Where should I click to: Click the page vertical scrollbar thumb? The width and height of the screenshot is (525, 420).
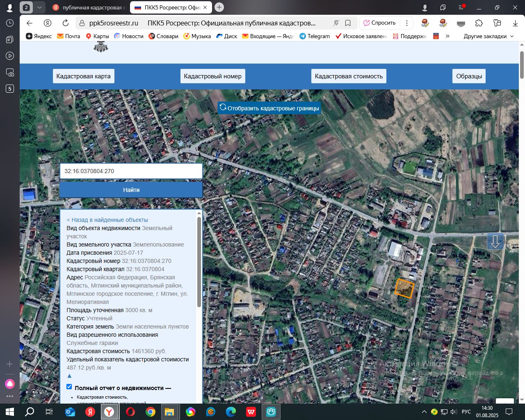coord(522,65)
